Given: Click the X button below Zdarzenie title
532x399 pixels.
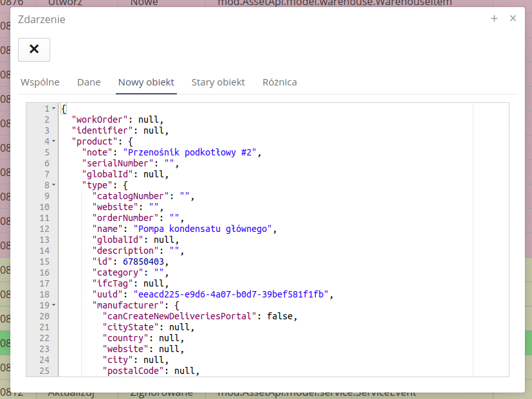Looking at the screenshot, I should pyautogui.click(x=34, y=49).
